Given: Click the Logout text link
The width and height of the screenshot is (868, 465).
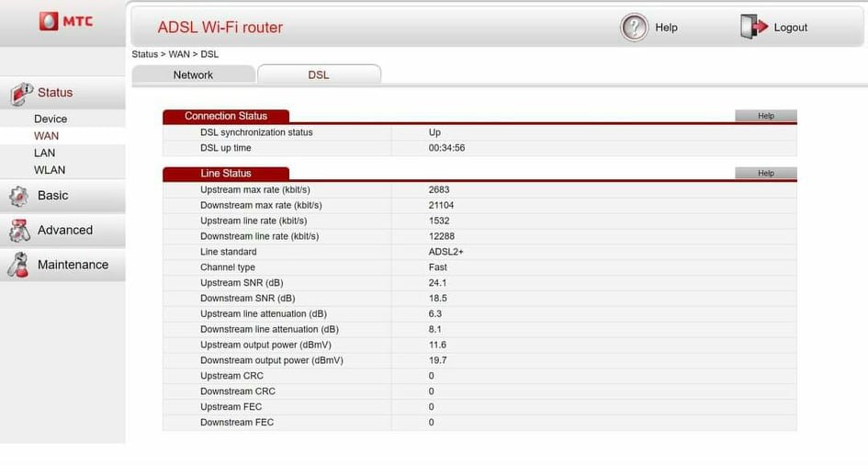Looking at the screenshot, I should pyautogui.click(x=790, y=28).
